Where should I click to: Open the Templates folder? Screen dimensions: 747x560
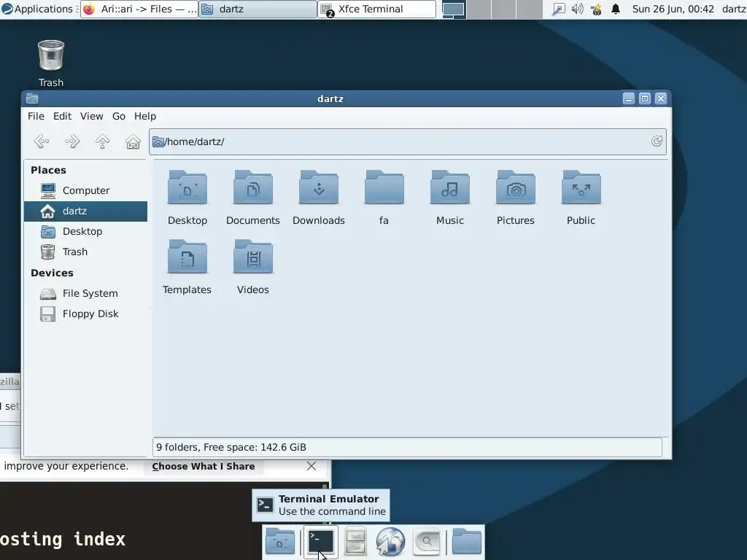tap(187, 267)
